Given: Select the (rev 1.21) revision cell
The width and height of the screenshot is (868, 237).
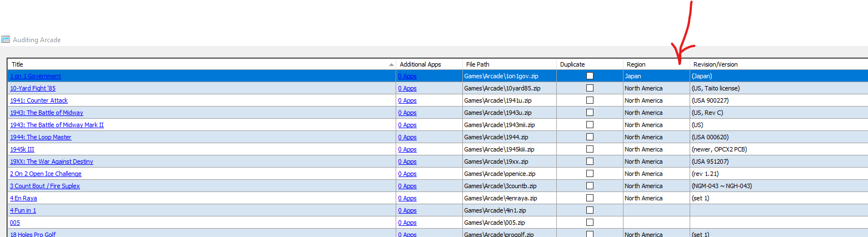Looking at the screenshot, I should coord(779,174).
